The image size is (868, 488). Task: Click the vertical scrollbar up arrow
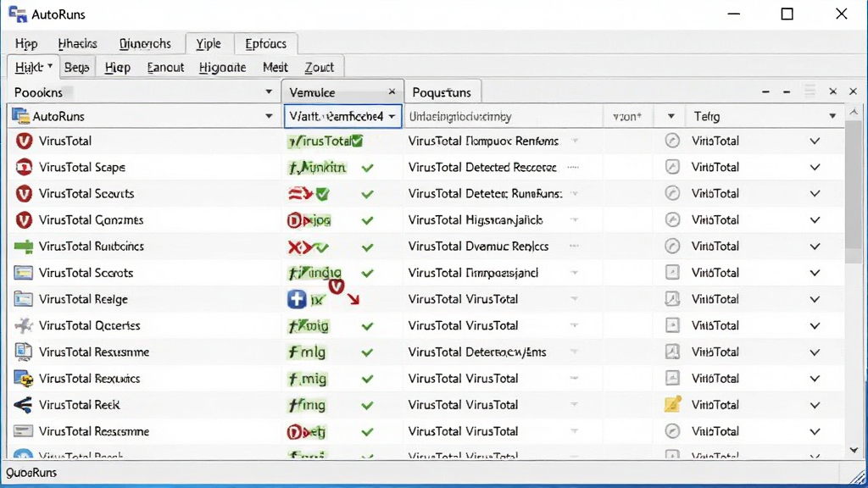click(854, 113)
